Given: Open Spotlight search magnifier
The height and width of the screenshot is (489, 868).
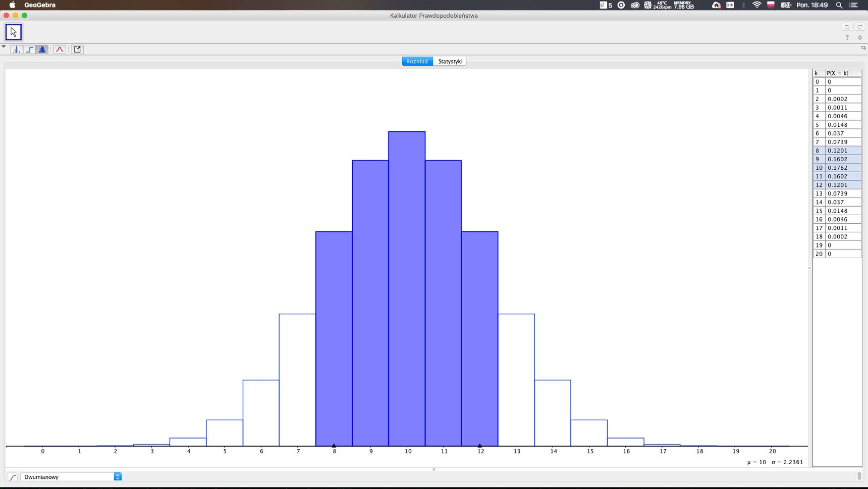Looking at the screenshot, I should click(839, 5).
